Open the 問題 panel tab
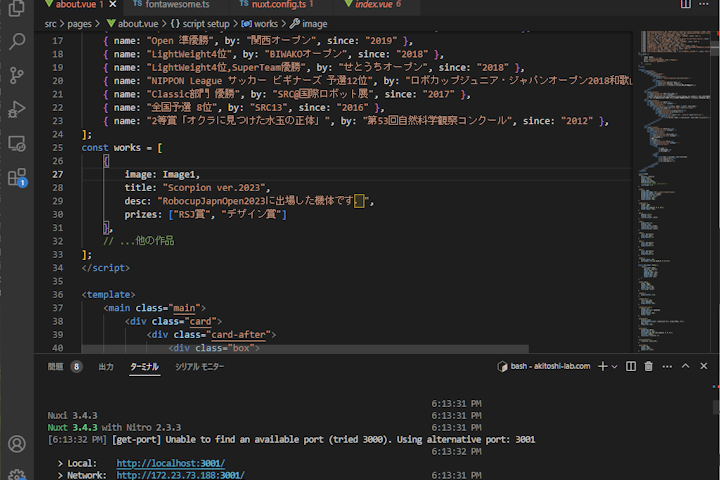The image size is (720, 480). (56, 367)
